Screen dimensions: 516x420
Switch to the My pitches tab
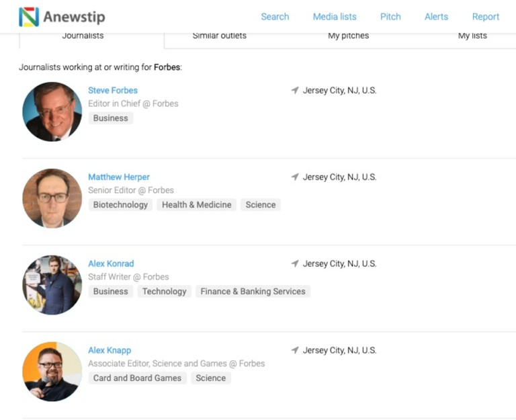pyautogui.click(x=348, y=36)
